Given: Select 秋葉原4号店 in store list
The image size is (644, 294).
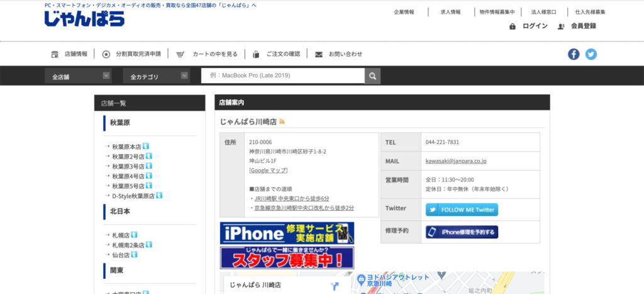Looking at the screenshot, I should (128, 176).
